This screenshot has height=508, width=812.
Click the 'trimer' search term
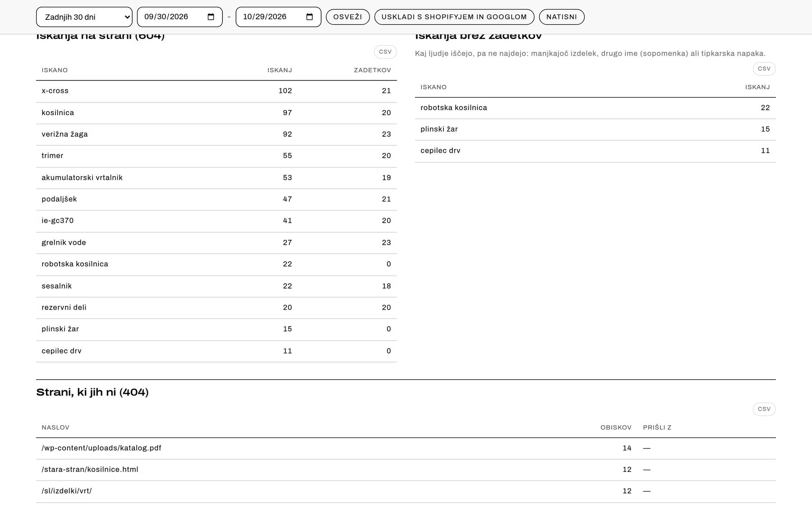pyautogui.click(x=52, y=156)
